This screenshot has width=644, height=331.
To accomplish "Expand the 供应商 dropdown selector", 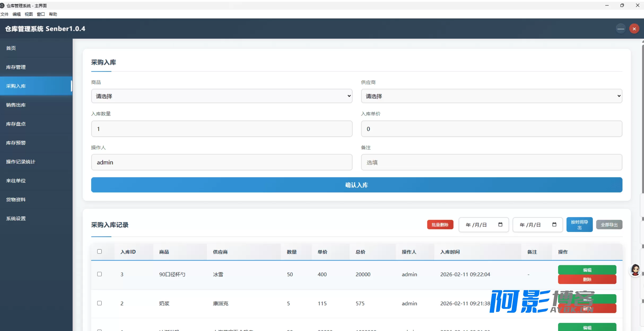I will click(x=491, y=96).
